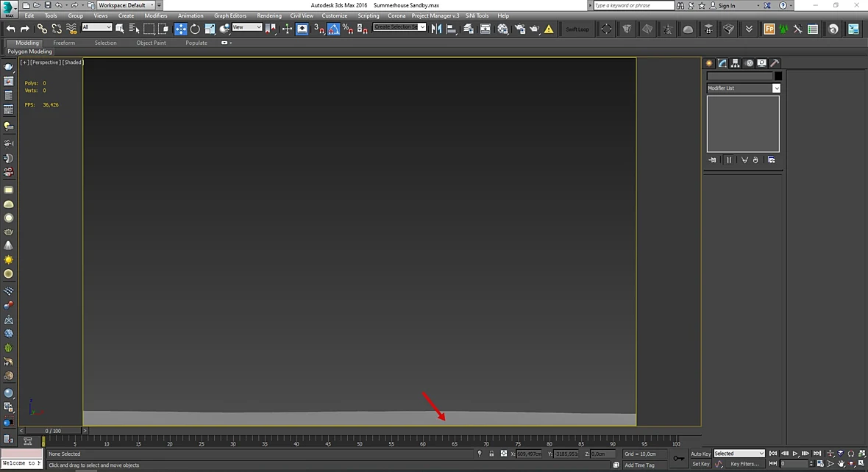Image resolution: width=868 pixels, height=472 pixels.
Task: Expand the Polygon Modeling panel
Action: pos(30,51)
